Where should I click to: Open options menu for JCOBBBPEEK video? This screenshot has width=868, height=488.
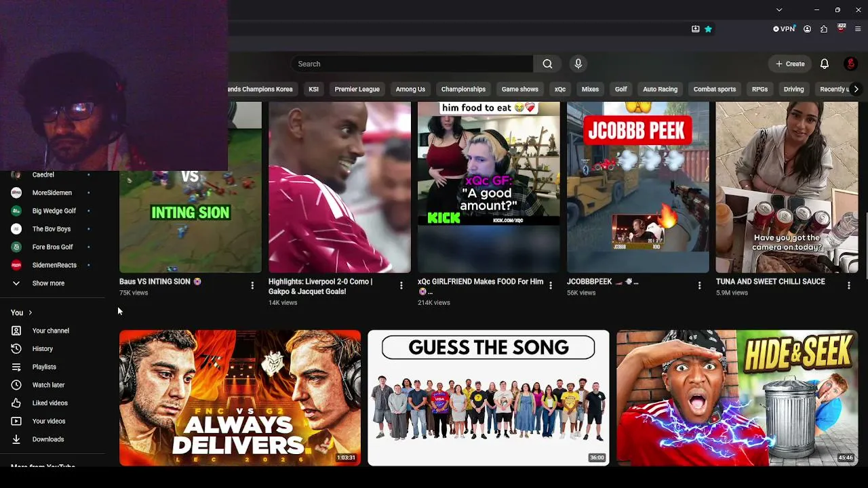pos(700,285)
